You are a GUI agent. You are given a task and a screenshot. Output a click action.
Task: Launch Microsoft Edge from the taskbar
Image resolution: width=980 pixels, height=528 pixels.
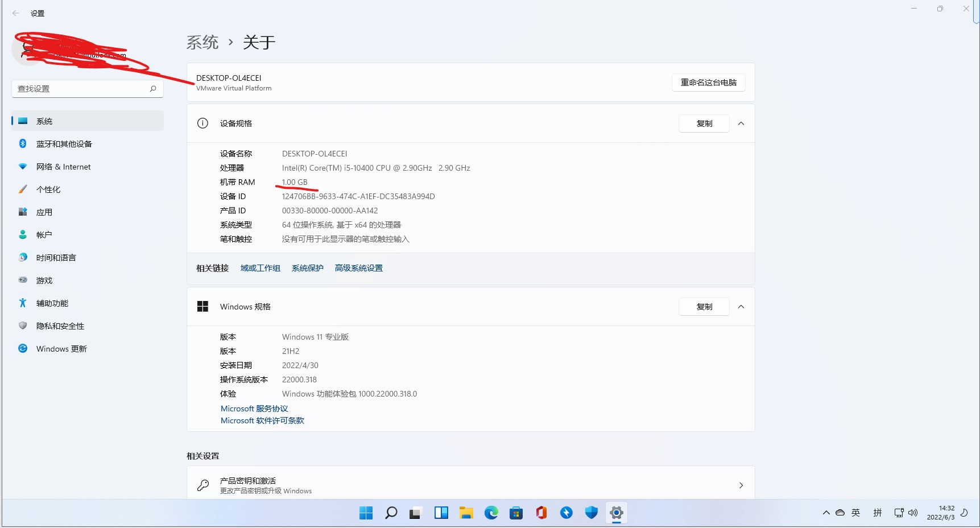pyautogui.click(x=491, y=513)
